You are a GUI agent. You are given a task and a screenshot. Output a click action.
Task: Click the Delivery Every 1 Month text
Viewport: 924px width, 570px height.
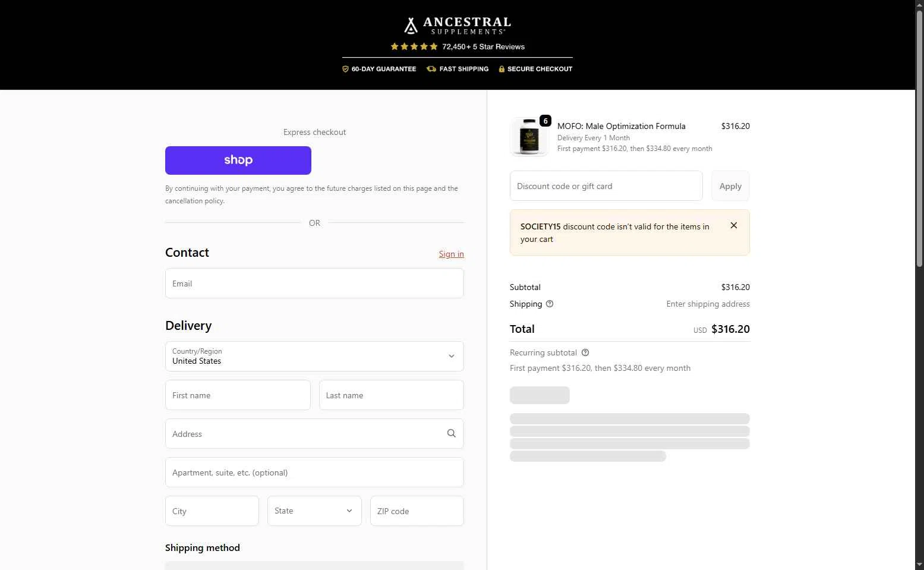pyautogui.click(x=594, y=138)
